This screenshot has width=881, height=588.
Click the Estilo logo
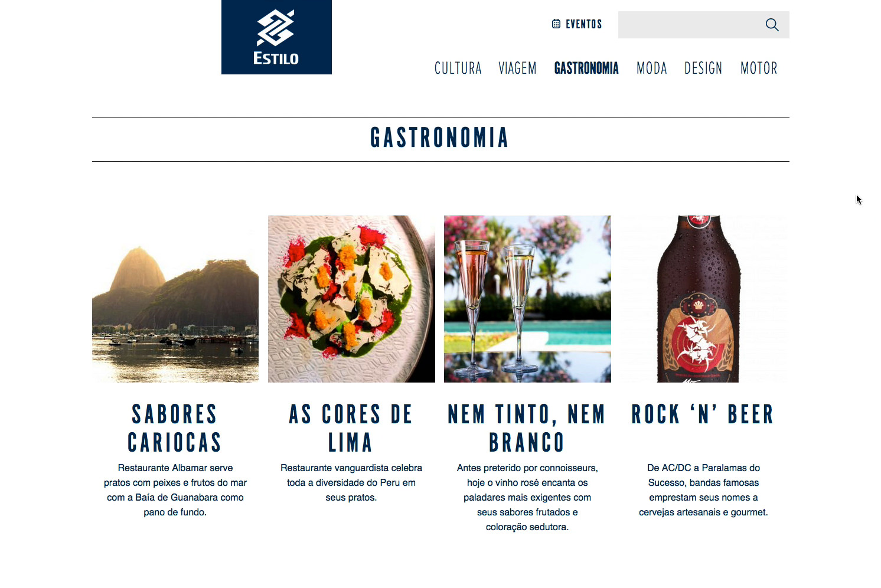click(276, 37)
